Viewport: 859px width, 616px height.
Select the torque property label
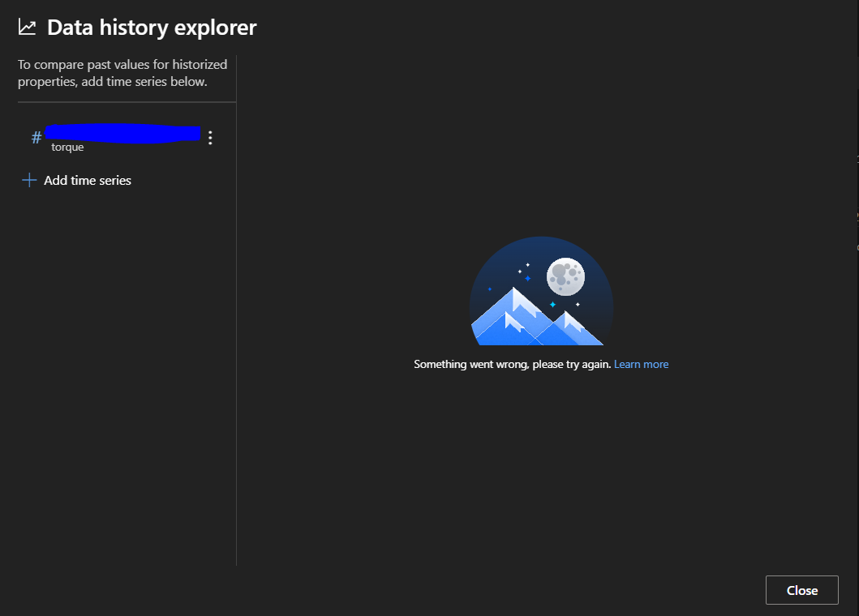coord(67,147)
